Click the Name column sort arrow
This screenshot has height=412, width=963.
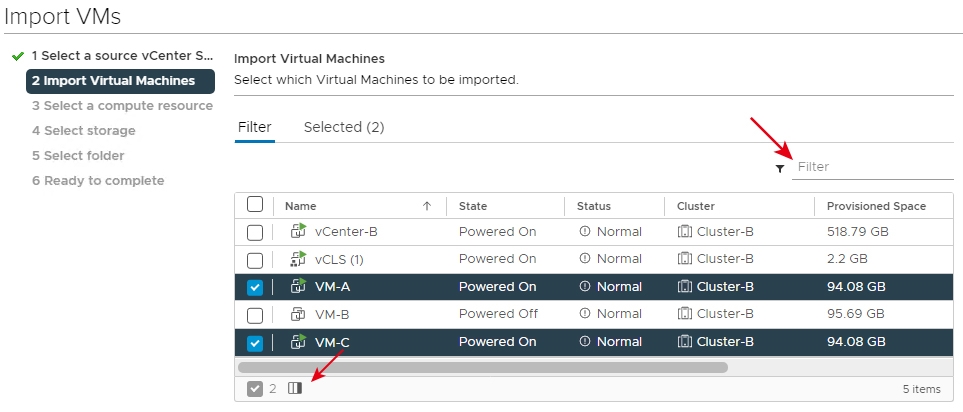click(427, 206)
